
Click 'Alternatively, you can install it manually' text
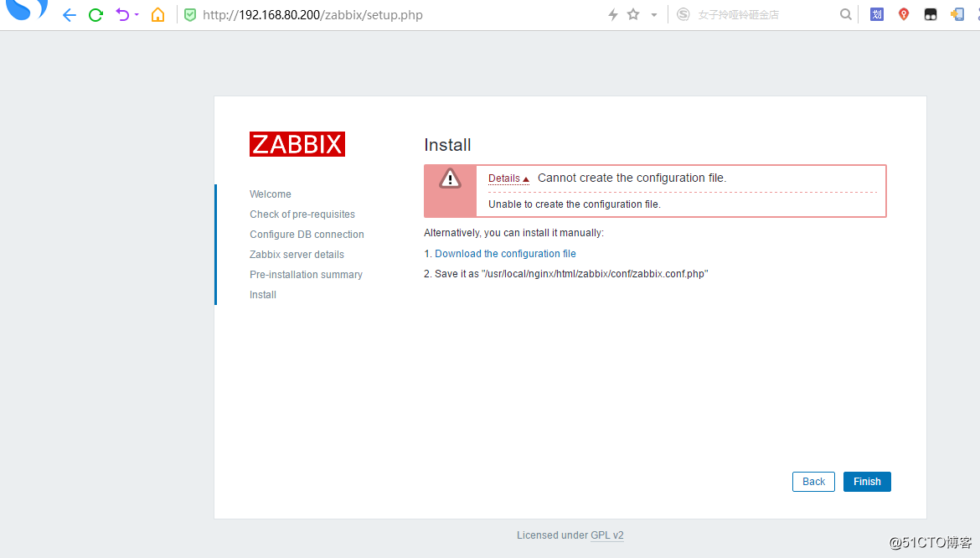(x=513, y=233)
